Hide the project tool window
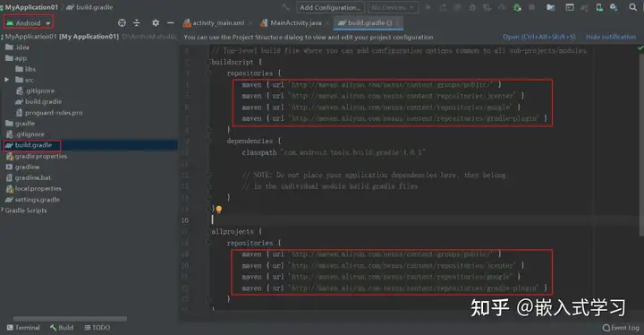The width and height of the screenshot is (644, 335). tap(171, 23)
